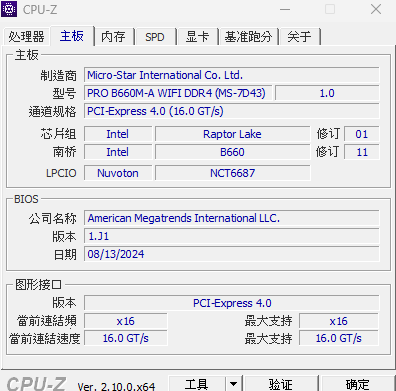Screen dimensions: 396x391
Task: Click chipset revision value 01
Action: [x=362, y=134]
